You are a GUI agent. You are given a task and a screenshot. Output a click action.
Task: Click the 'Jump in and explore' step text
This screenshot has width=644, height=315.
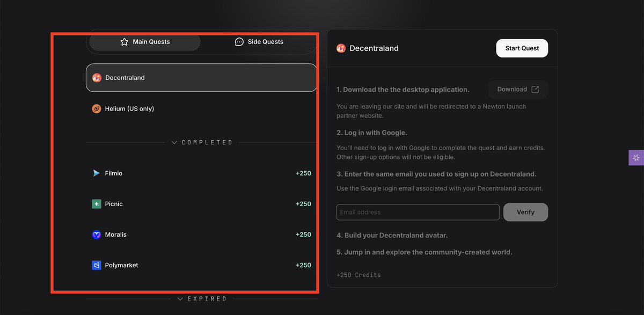pos(425,252)
